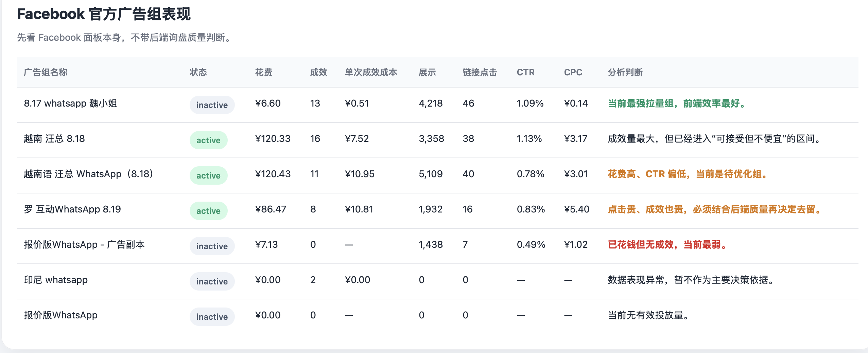Click active badge for 越南语 汪总 WhatsApp row
This screenshot has height=353, width=868.
click(x=208, y=175)
